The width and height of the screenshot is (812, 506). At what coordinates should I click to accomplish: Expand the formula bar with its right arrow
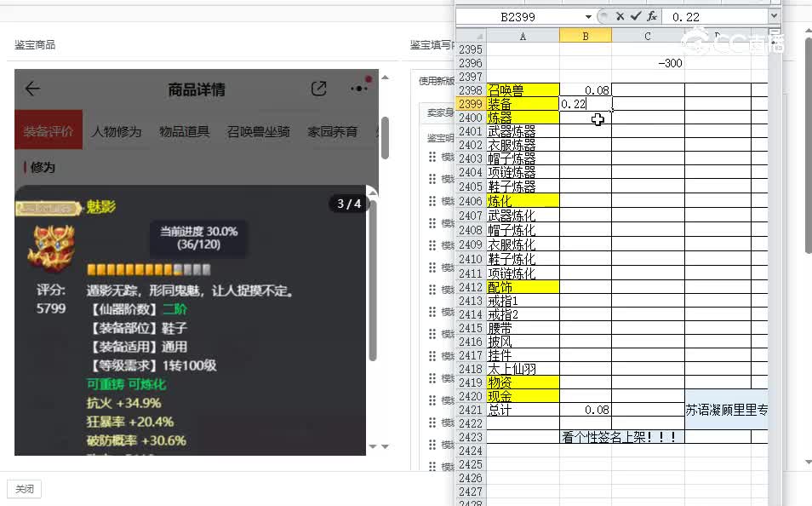point(775,15)
